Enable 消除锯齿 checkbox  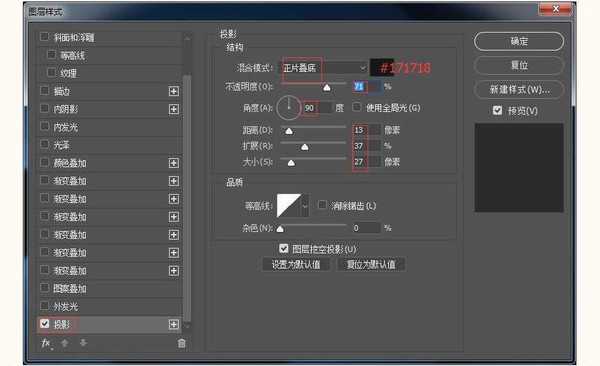click(322, 205)
